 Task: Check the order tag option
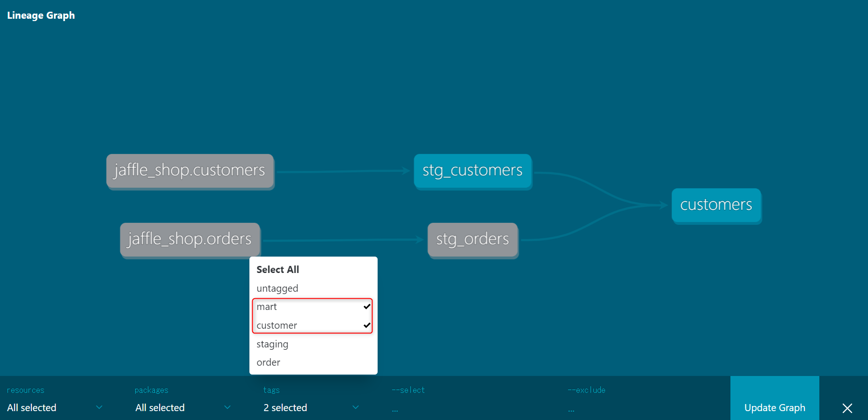click(314, 362)
